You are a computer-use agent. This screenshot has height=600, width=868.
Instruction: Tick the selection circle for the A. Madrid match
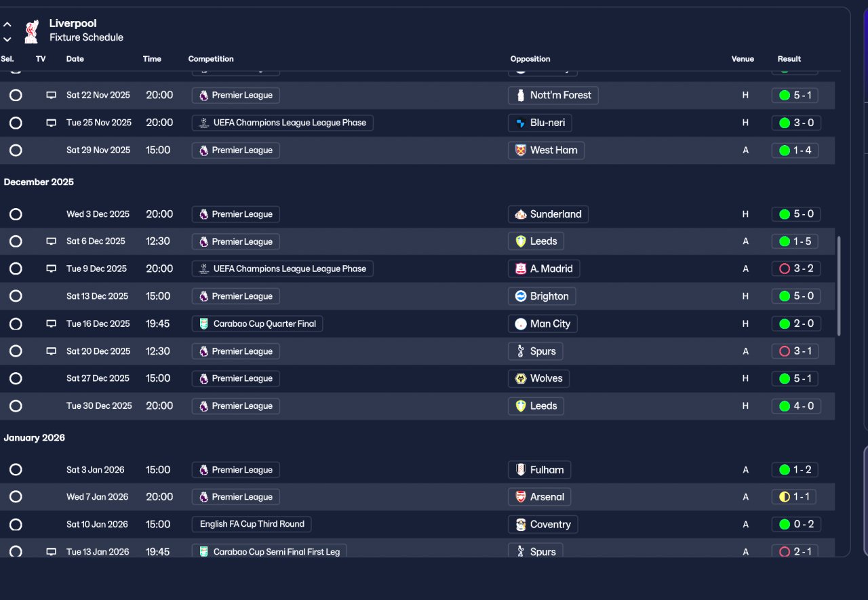(16, 269)
